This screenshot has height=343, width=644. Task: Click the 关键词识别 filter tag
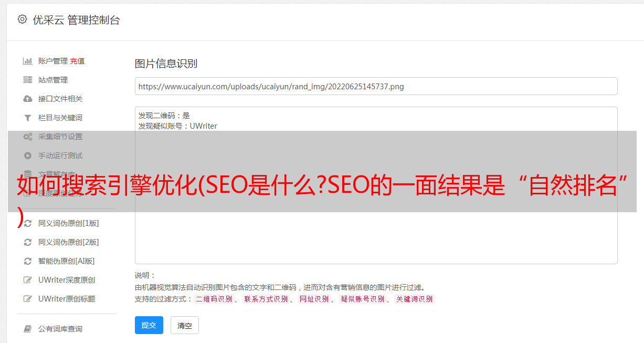pyautogui.click(x=415, y=299)
